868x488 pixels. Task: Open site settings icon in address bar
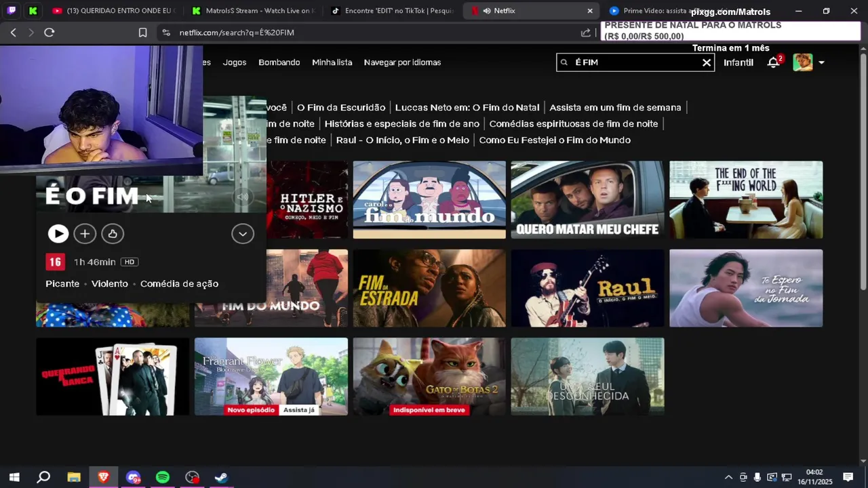166,33
